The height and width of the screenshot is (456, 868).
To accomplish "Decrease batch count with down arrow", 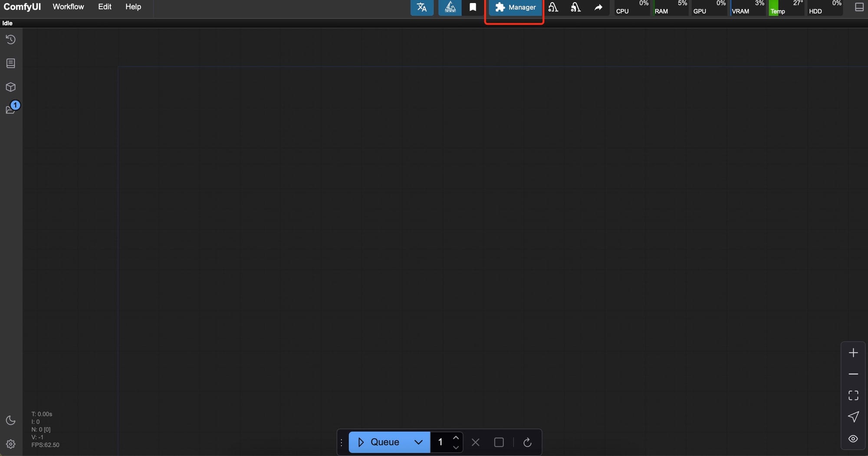I will 456,447.
